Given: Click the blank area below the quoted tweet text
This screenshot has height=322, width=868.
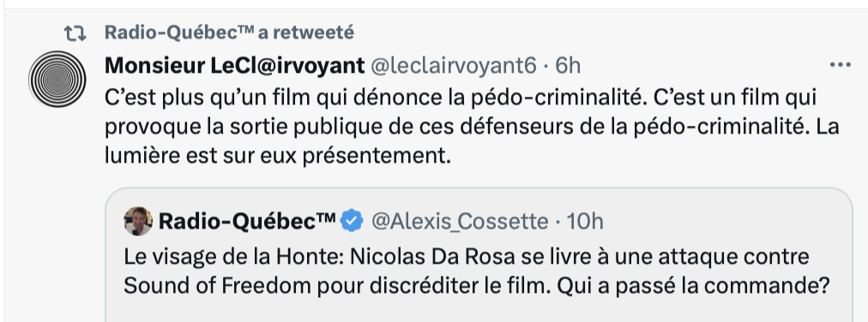Looking at the screenshot, I should tap(479, 310).
